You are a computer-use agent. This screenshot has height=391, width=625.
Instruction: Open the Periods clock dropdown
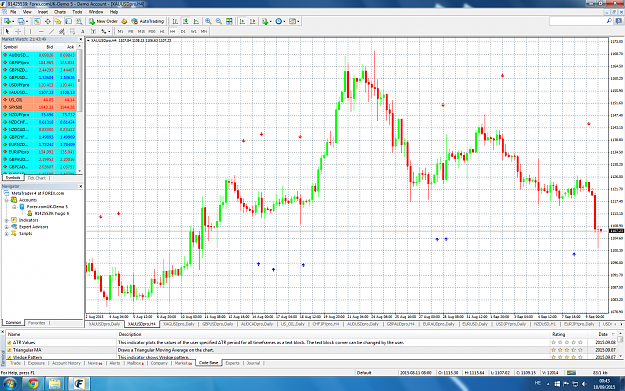coord(280,21)
